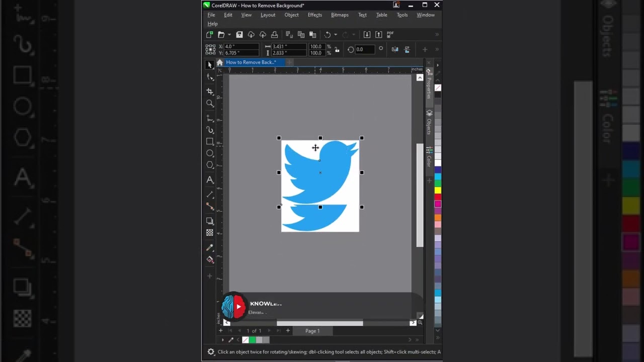This screenshot has height=362, width=644.
Task: Click the cloud upload icon
Action: tap(263, 34)
